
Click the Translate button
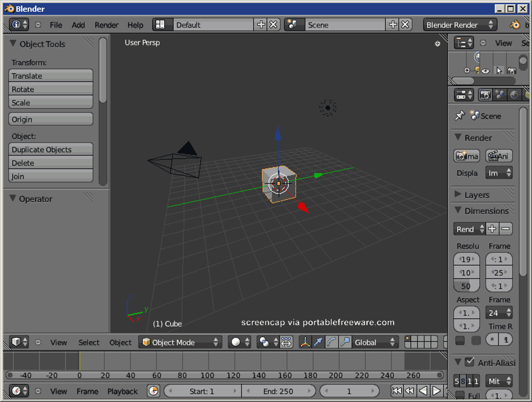51,76
